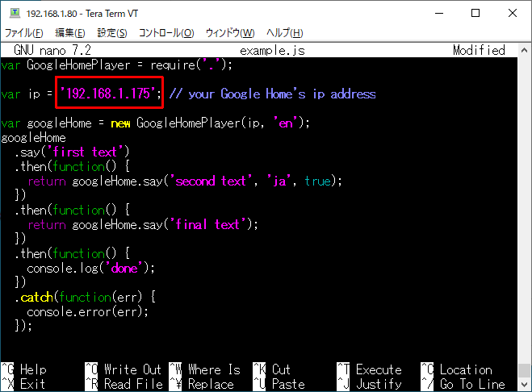
Task: Click the standalone googleHome line
Action: click(x=33, y=137)
